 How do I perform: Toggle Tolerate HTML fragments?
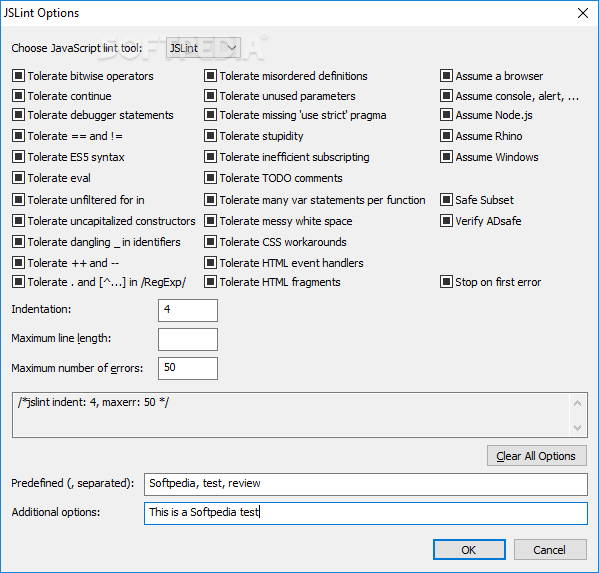[210, 282]
